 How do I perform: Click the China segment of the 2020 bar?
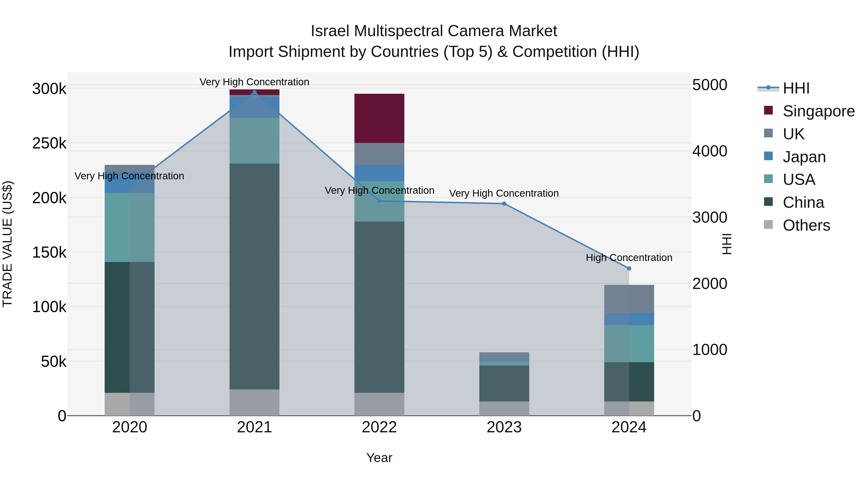[x=130, y=327]
